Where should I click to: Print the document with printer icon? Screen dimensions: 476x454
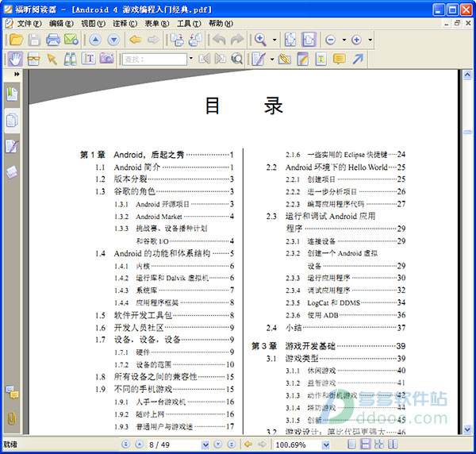point(53,40)
